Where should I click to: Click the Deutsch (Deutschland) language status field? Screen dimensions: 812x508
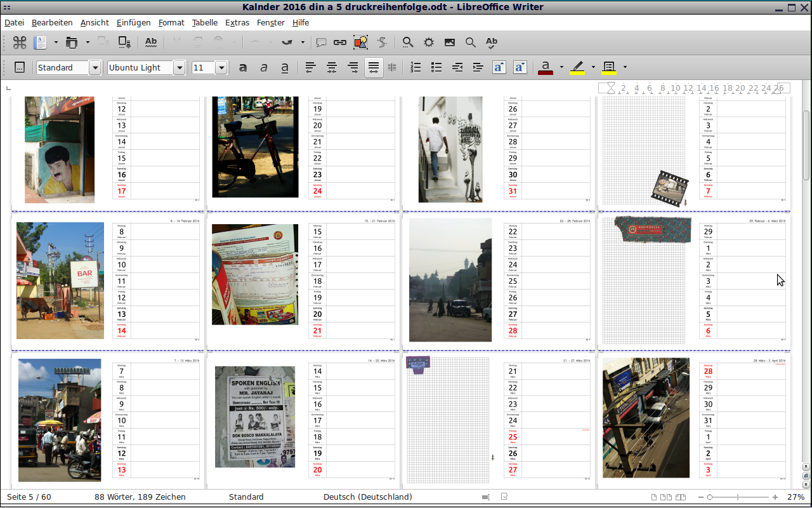[x=367, y=497]
